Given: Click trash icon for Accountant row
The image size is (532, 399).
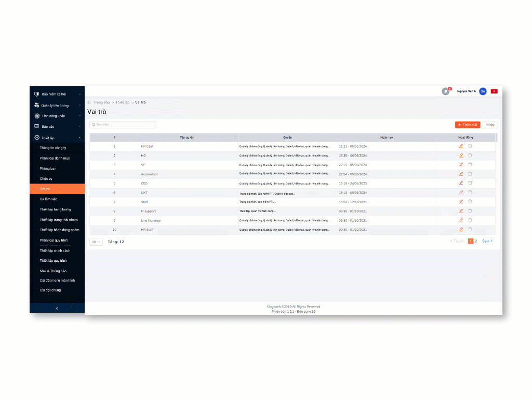Looking at the screenshot, I should (470, 174).
